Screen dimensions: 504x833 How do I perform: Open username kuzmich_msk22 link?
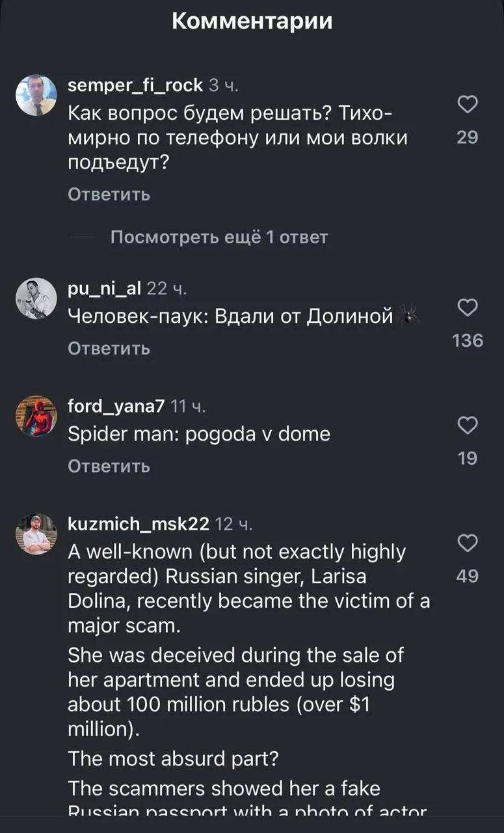tap(139, 524)
